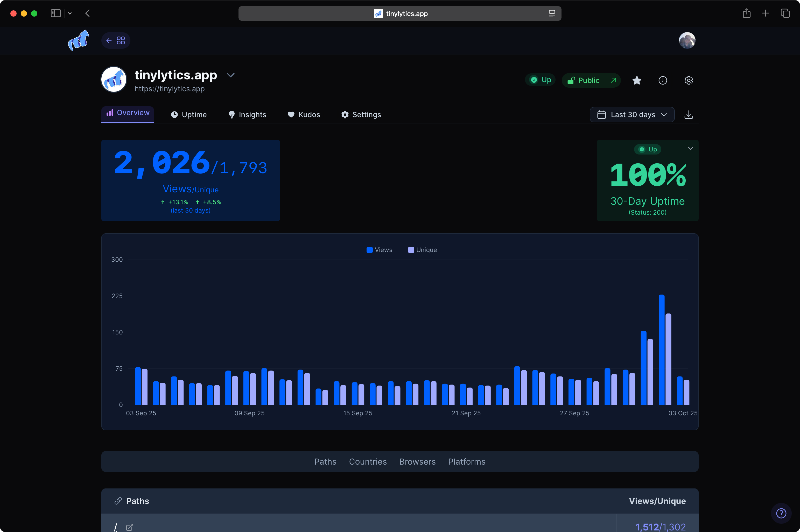Expand the site switcher chevron by tinylytics.app
The width and height of the screenshot is (800, 532).
[231, 75]
